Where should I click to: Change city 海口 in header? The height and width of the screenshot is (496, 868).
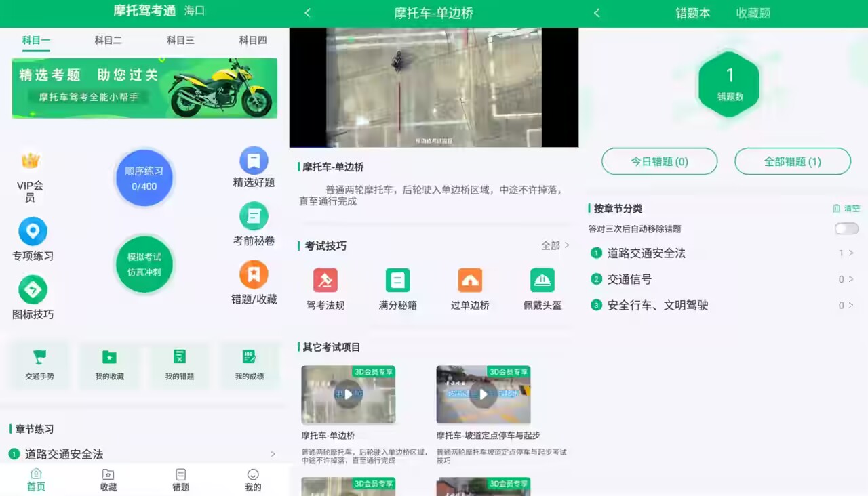(x=195, y=11)
